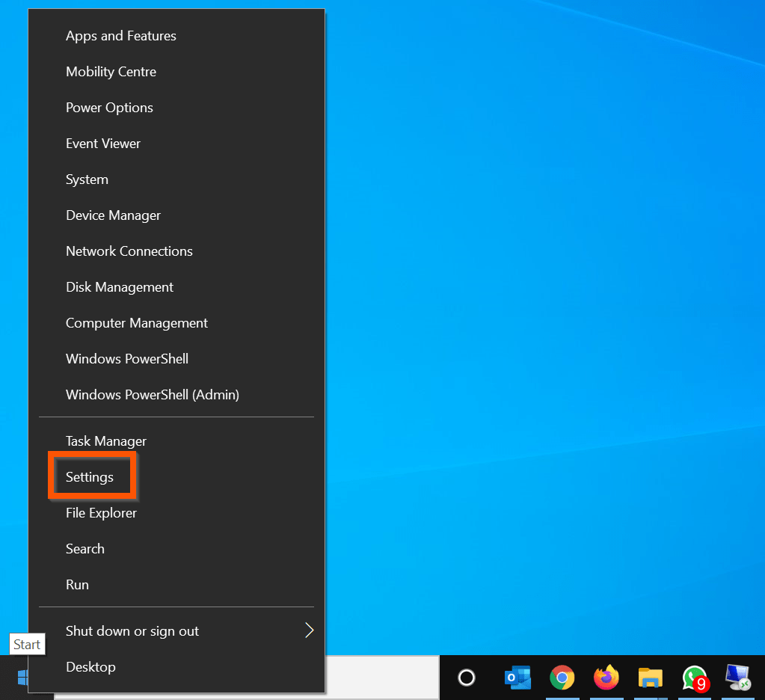
Task: Launch Computer Management
Action: pos(176,323)
